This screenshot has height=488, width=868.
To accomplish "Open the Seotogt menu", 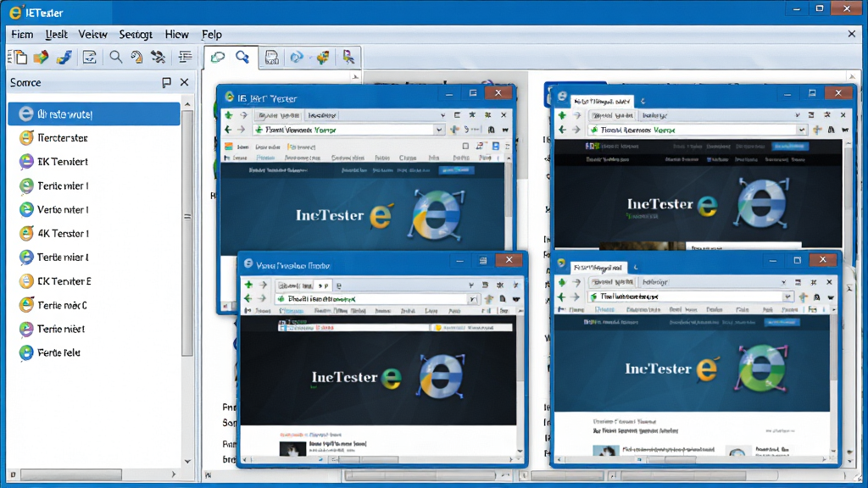I will (136, 34).
